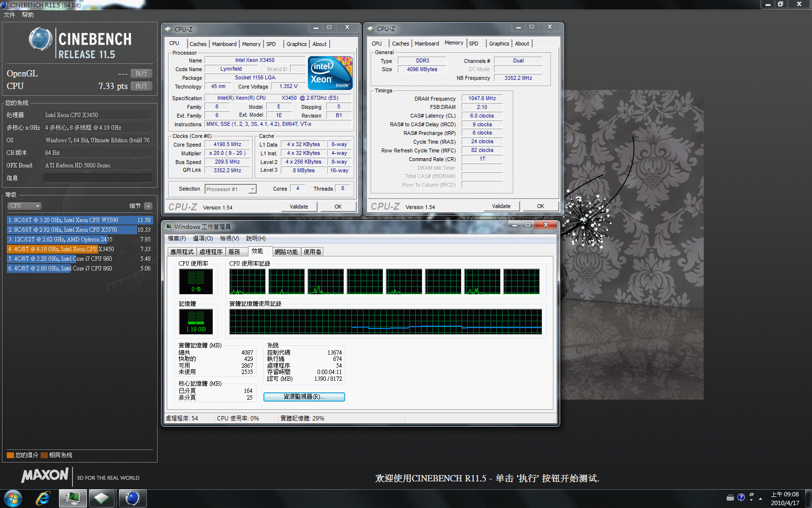Run the CPU test
The image size is (812, 508).
[x=141, y=86]
